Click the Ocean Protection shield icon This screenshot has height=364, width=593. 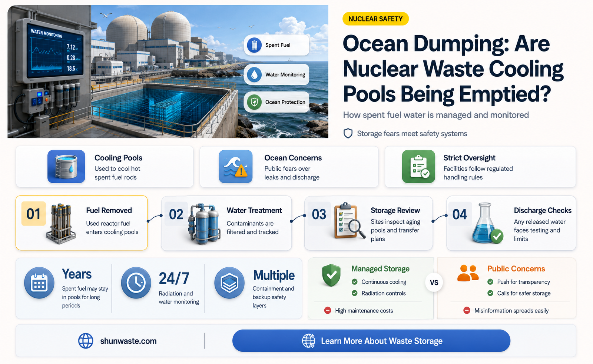(254, 102)
